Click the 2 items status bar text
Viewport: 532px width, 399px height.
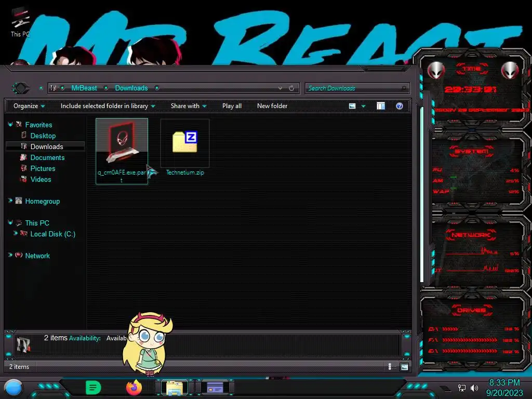tap(19, 367)
